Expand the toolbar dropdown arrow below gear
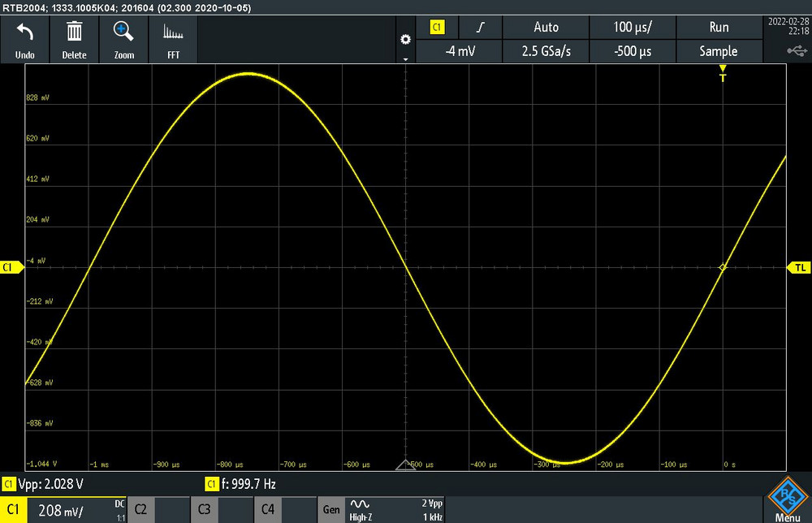 (x=405, y=59)
